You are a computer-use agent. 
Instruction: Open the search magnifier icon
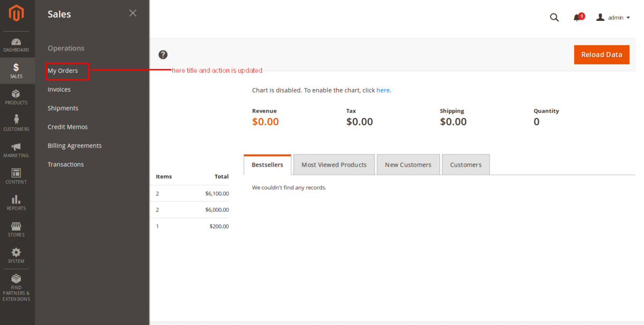[x=554, y=18]
